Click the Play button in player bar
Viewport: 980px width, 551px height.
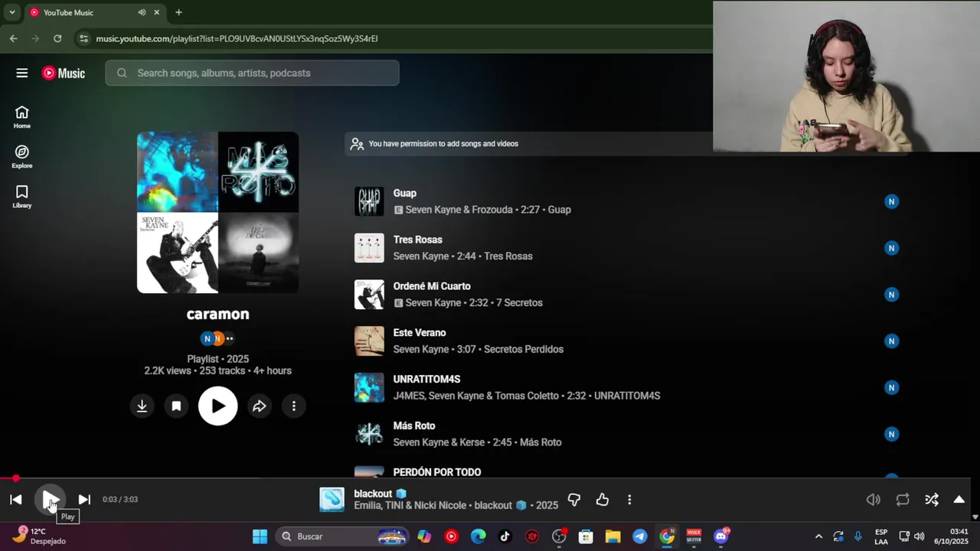tap(50, 500)
